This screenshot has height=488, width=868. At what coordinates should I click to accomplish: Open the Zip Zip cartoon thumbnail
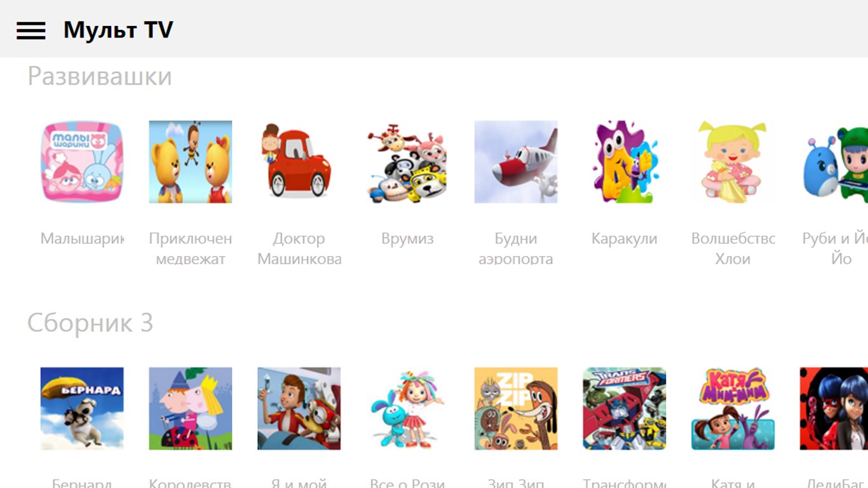(x=516, y=409)
